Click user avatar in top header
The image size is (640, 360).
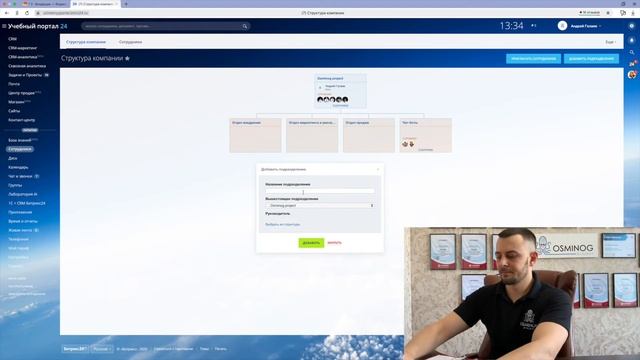[x=562, y=26]
